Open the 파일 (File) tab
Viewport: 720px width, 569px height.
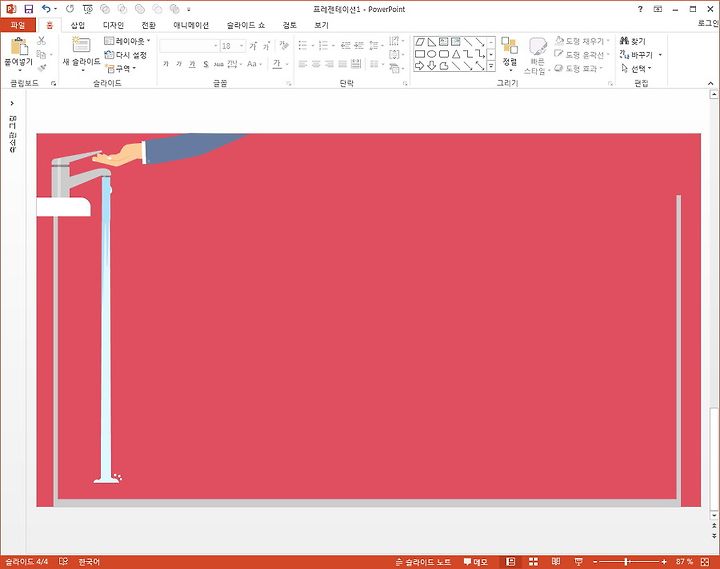click(17, 25)
